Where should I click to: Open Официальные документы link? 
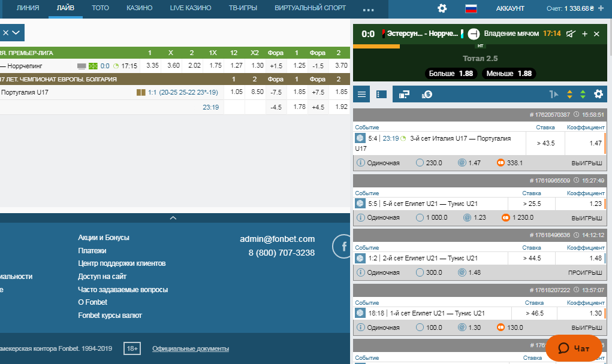click(191, 349)
